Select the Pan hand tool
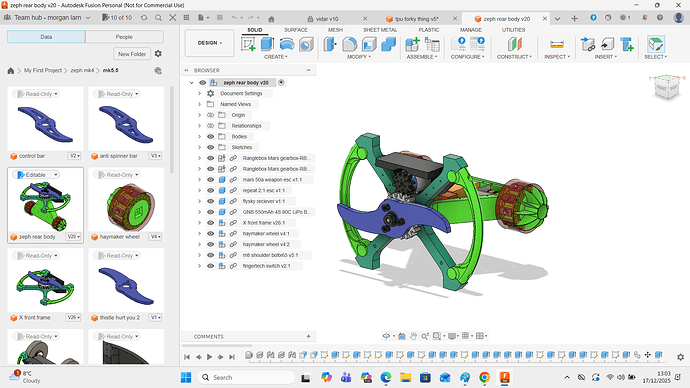 click(x=413, y=336)
